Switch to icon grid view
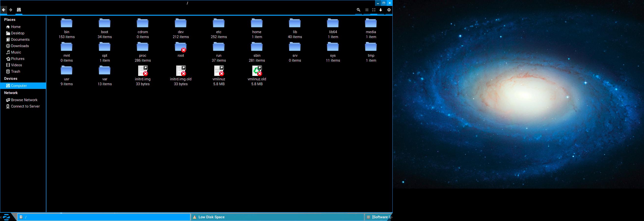Screen dimensions: 644x221 374,10
